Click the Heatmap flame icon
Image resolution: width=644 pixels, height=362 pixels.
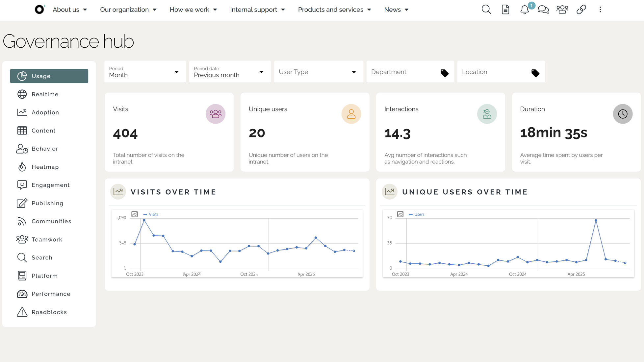tap(22, 167)
